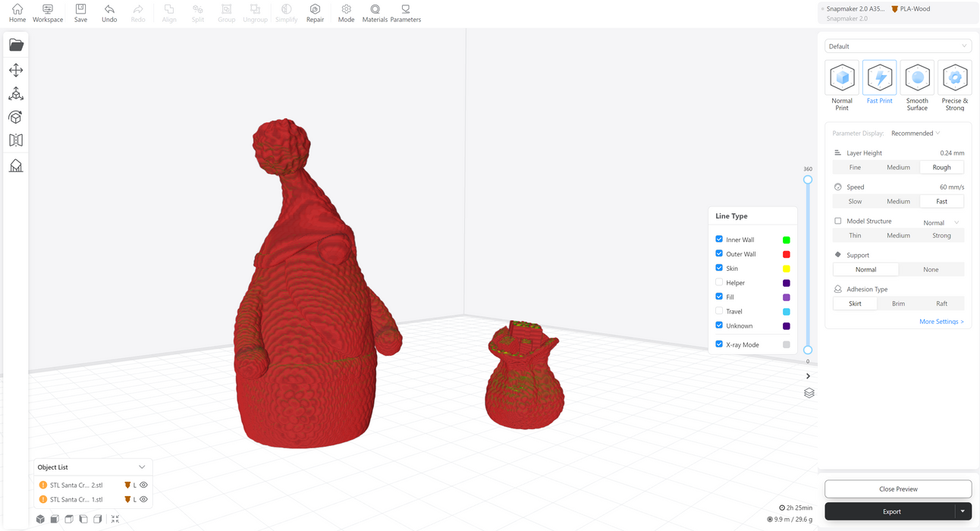Click the red Outer Wall color swatch
The width and height of the screenshot is (980, 531).
tap(786, 254)
